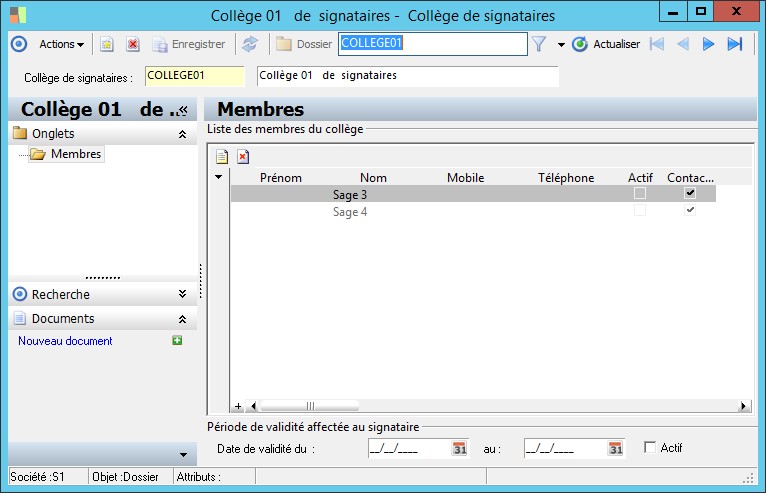Click the filter funnel icon
This screenshot has height=493, width=766.
click(x=539, y=44)
